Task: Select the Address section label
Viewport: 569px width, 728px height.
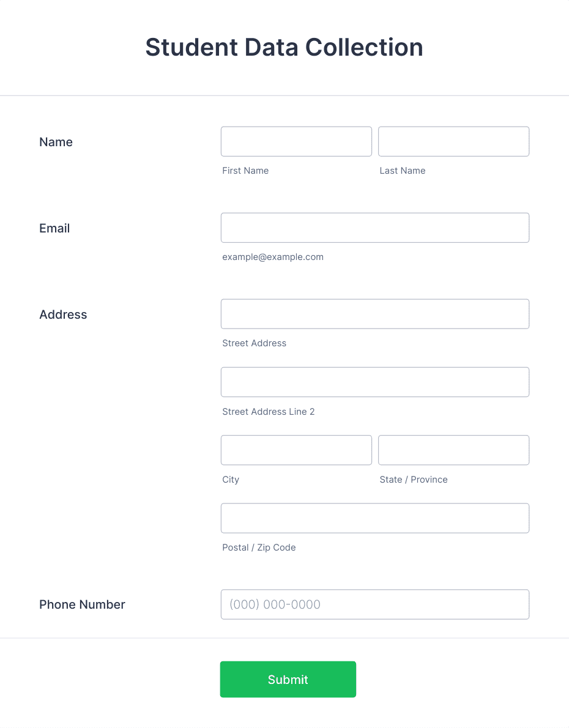Action: 63,315
